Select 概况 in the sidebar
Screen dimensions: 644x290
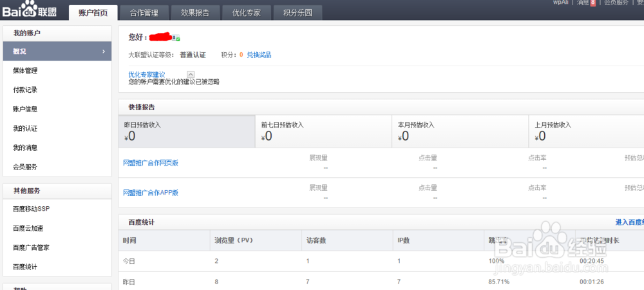[x=57, y=52]
